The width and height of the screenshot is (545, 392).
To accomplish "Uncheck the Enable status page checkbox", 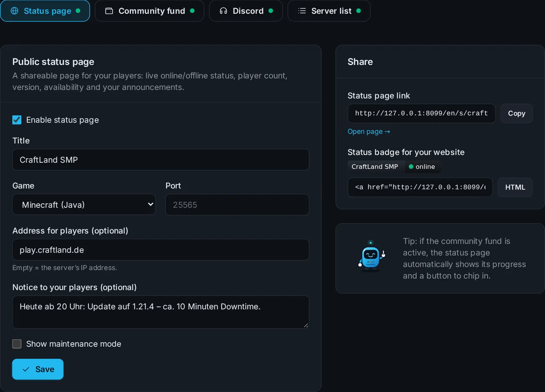I will [17, 120].
